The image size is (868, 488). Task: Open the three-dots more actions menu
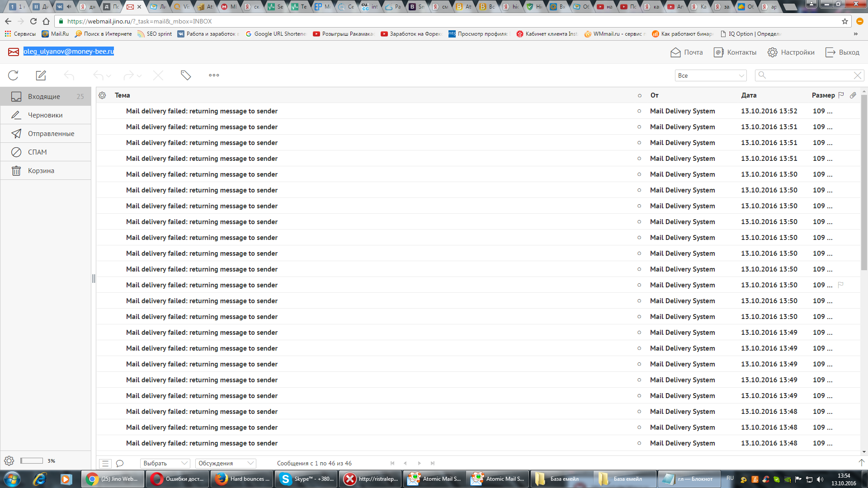pyautogui.click(x=214, y=75)
